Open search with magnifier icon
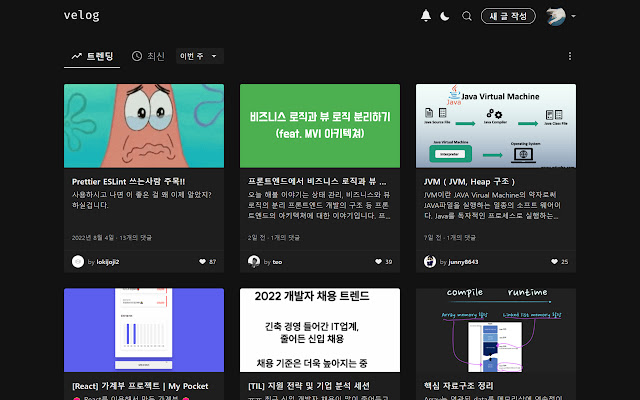 click(x=467, y=16)
